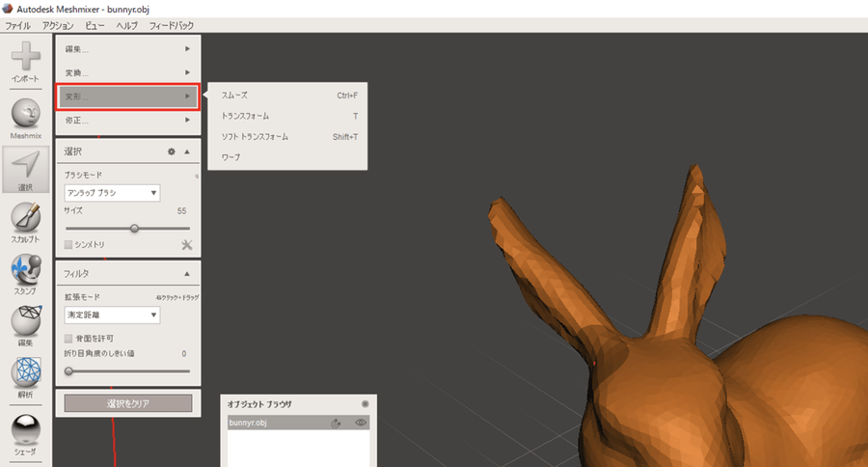
Task: Toggle visibility eye for bunnyr.obj
Action: coord(361,423)
